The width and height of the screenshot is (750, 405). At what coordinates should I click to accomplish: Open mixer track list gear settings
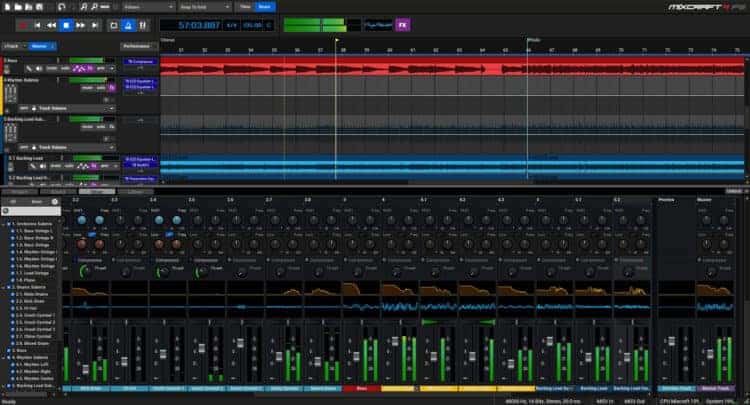[x=55, y=202]
